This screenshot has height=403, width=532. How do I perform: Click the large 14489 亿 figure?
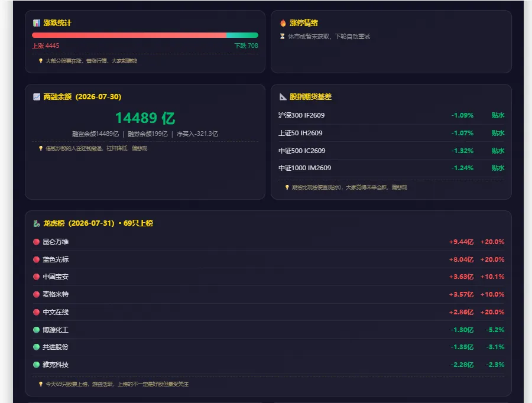click(x=145, y=118)
